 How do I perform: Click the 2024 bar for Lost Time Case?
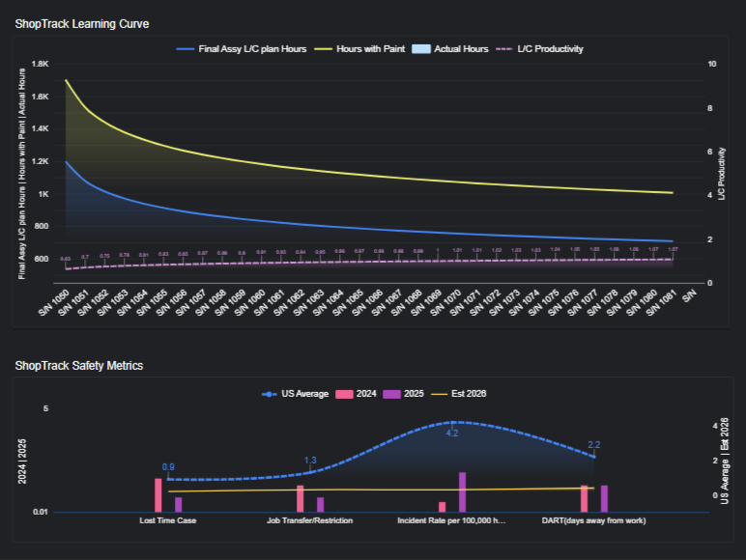tap(158, 494)
